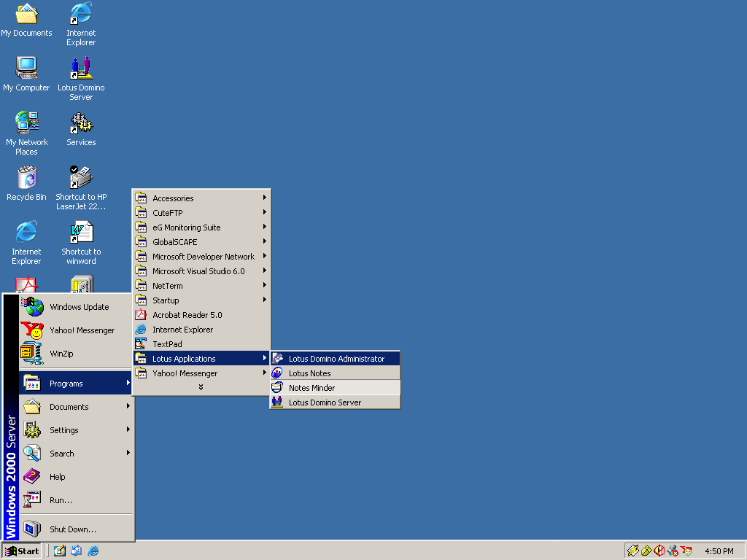Launch Windows Update from the Start menu
Image resolution: width=747 pixels, height=560 pixels.
pos(76,307)
